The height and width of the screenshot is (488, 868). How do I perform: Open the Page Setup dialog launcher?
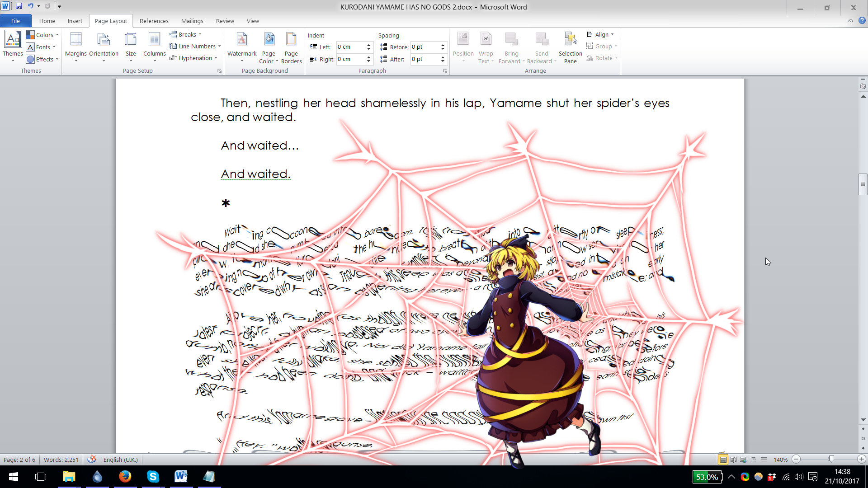pyautogui.click(x=220, y=71)
